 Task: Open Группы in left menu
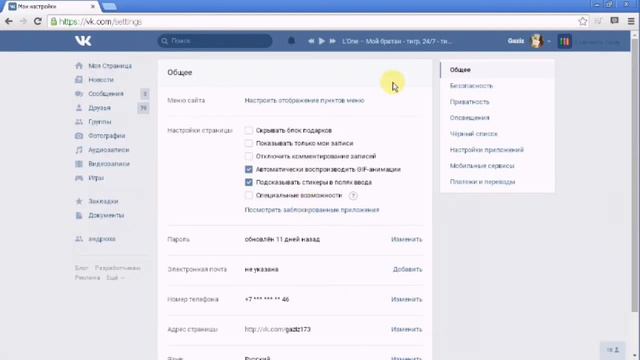100,122
